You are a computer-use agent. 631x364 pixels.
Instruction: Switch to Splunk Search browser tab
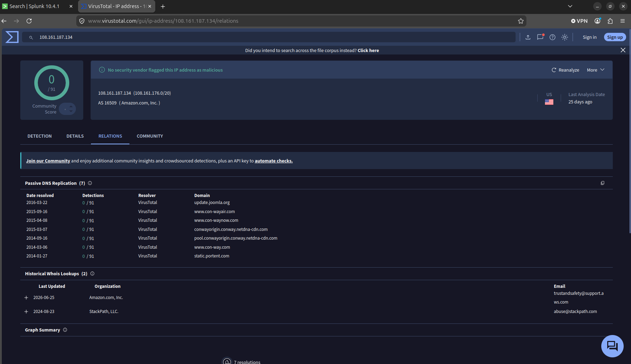(x=35, y=6)
